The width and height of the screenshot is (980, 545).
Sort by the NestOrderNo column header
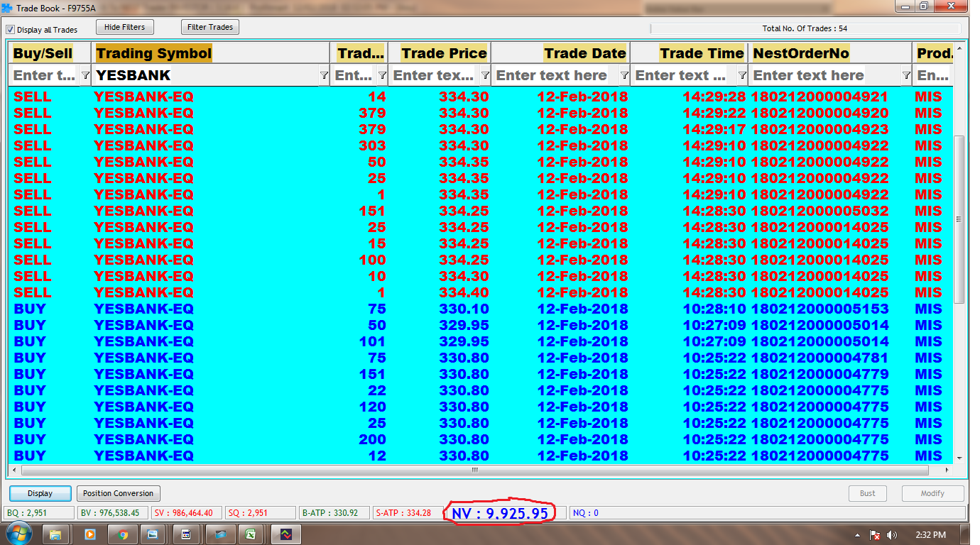(x=829, y=53)
